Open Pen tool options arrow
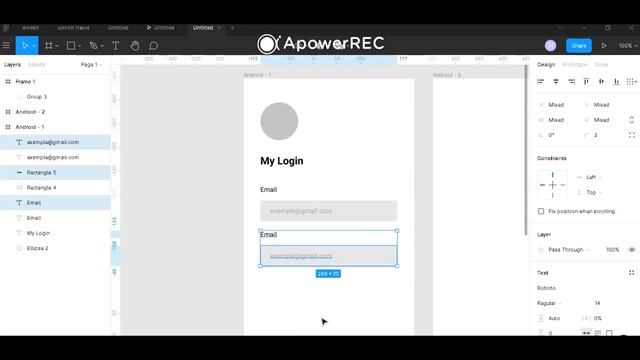This screenshot has width=640, height=360. (102, 46)
